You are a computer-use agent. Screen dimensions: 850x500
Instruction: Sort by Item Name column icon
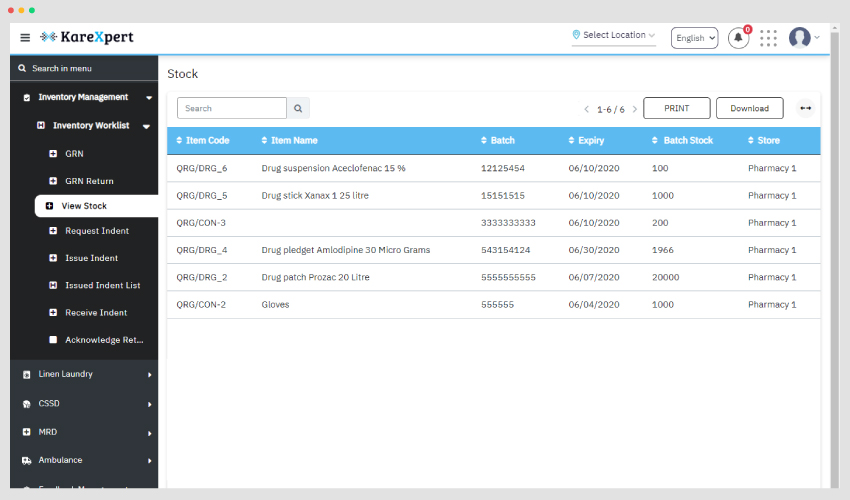point(265,140)
